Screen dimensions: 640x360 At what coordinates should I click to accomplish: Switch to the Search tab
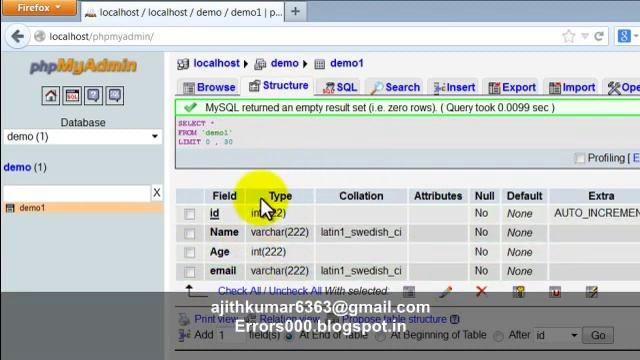pos(395,87)
